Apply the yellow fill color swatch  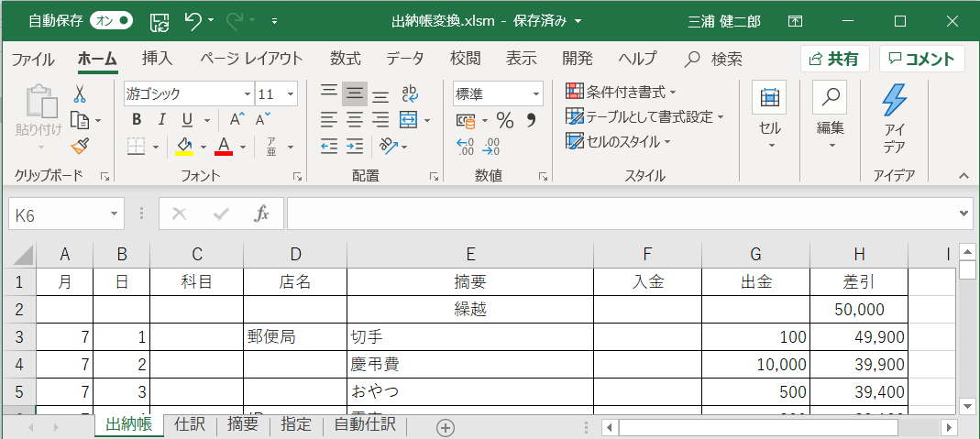point(184,147)
